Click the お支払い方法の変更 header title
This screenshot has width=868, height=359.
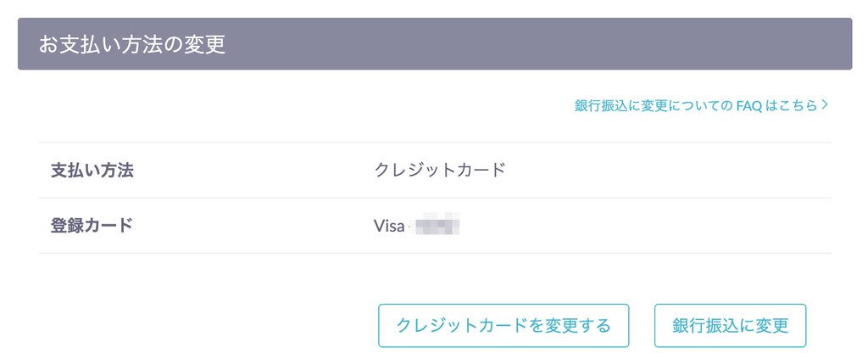[x=131, y=45]
